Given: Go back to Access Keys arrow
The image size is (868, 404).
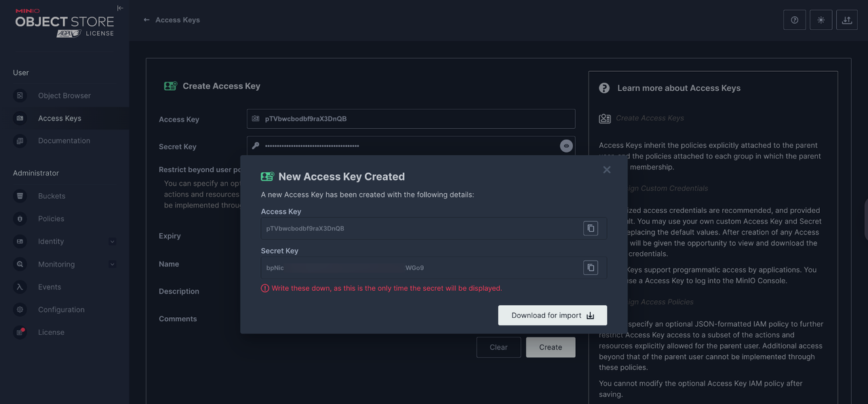Looking at the screenshot, I should coord(146,20).
